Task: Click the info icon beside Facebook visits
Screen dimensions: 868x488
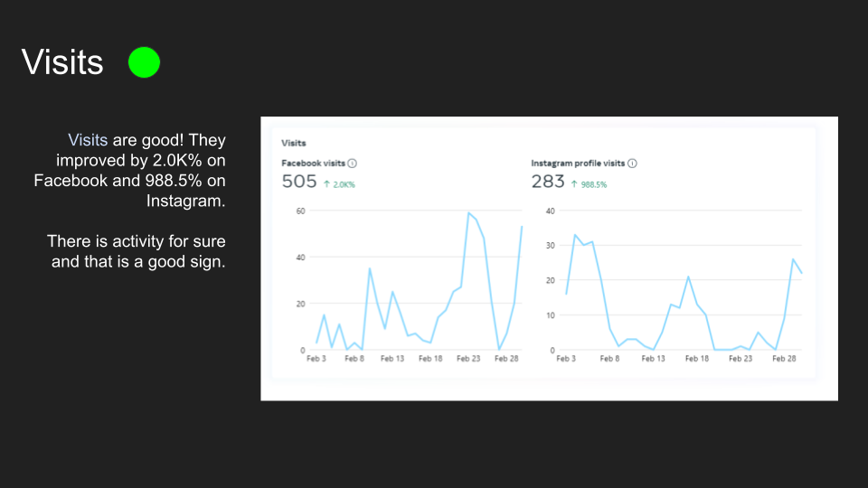Action: (353, 164)
